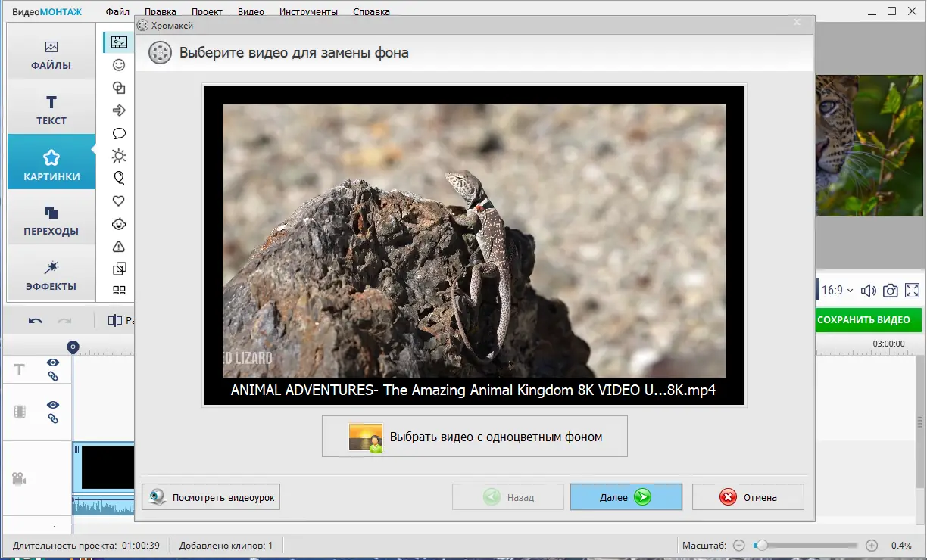Open the Проект menu
Image resolution: width=927 pixels, height=560 pixels.
207,12
